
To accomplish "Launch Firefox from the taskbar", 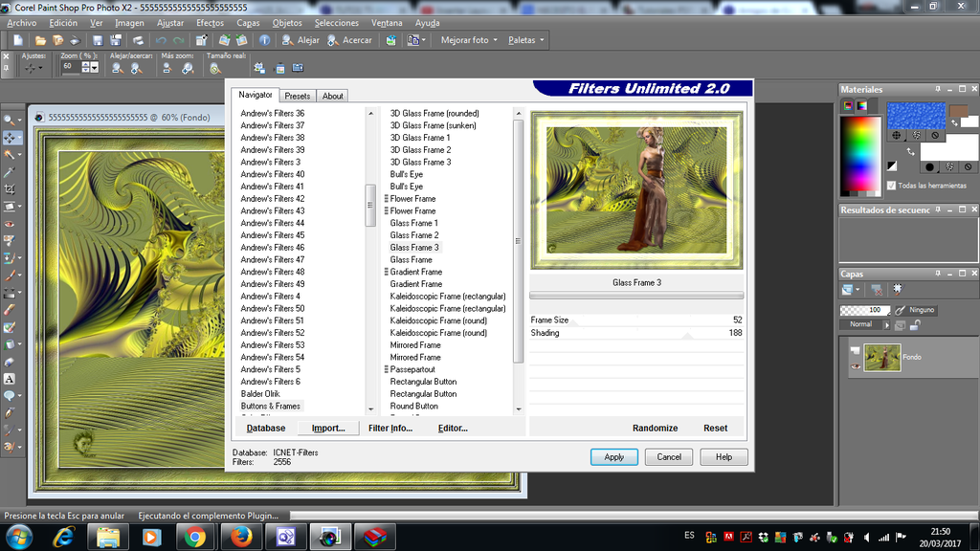I will click(x=239, y=537).
